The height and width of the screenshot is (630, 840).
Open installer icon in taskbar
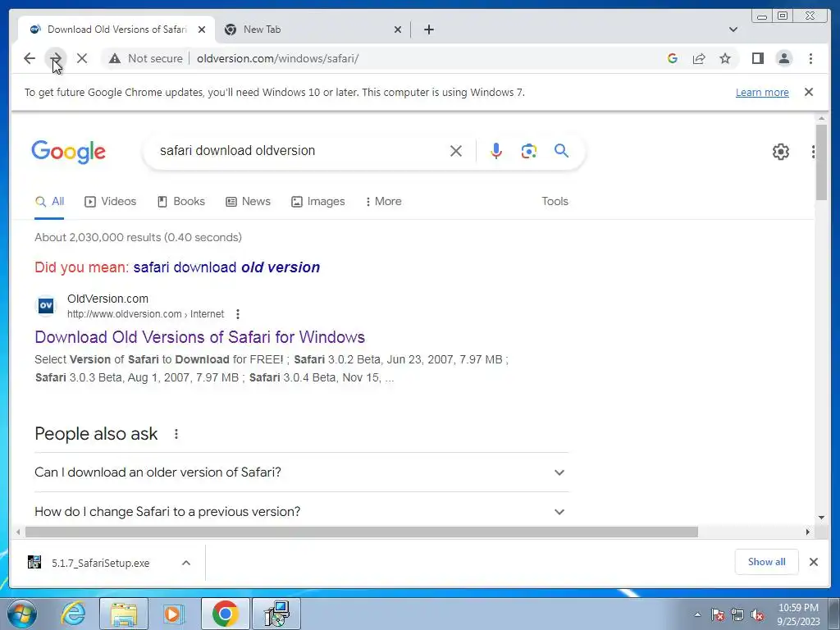[x=277, y=614]
